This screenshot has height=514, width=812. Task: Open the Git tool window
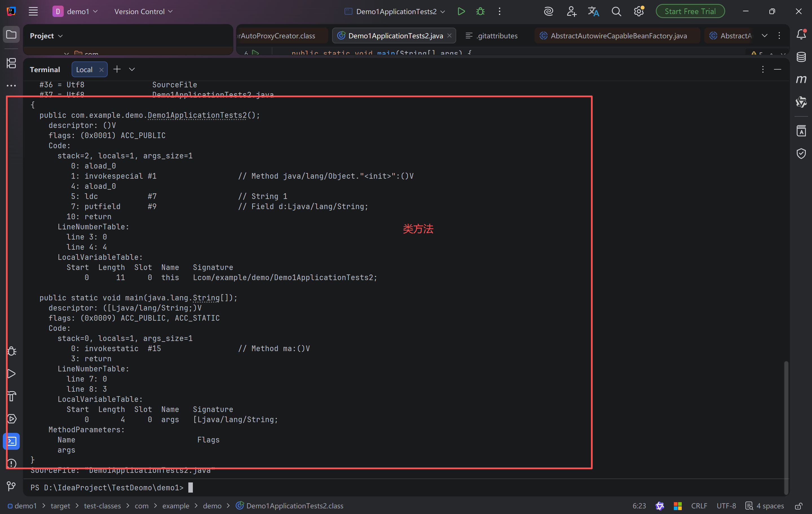[11, 486]
